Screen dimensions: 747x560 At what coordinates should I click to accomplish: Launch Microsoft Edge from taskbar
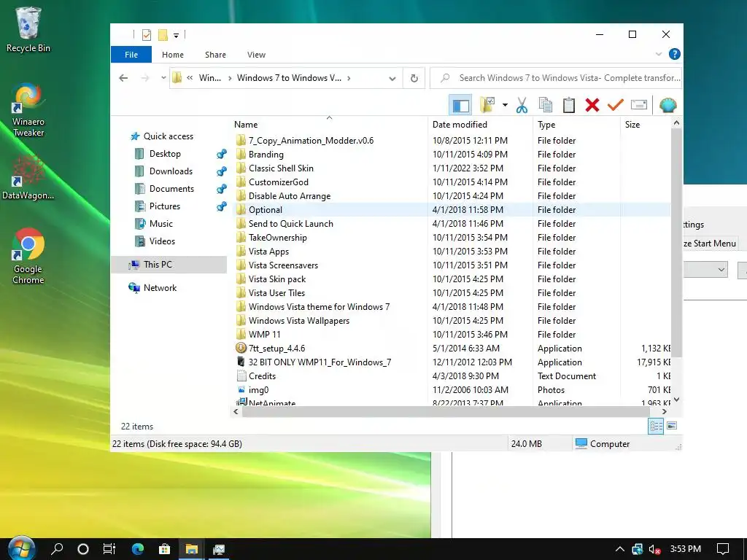[138, 549]
